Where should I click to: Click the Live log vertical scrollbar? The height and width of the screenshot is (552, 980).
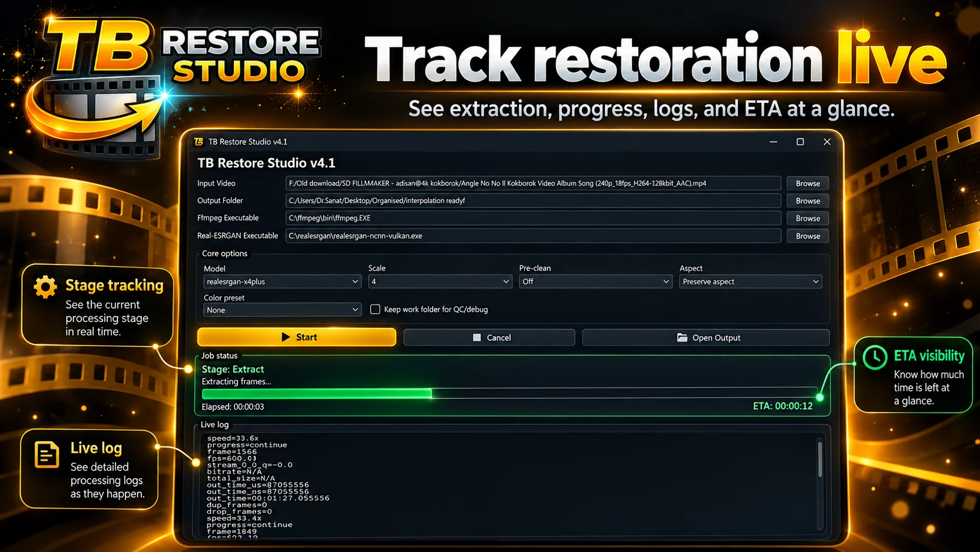click(x=819, y=459)
